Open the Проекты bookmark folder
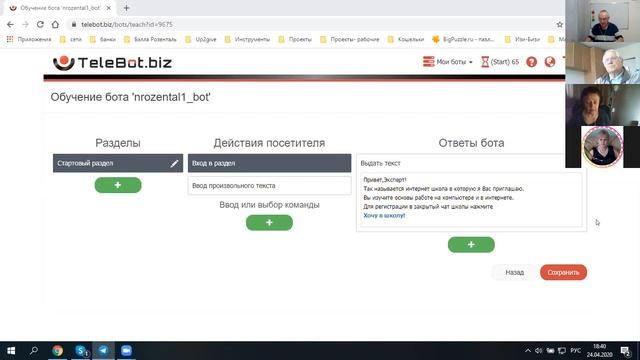 295,40
